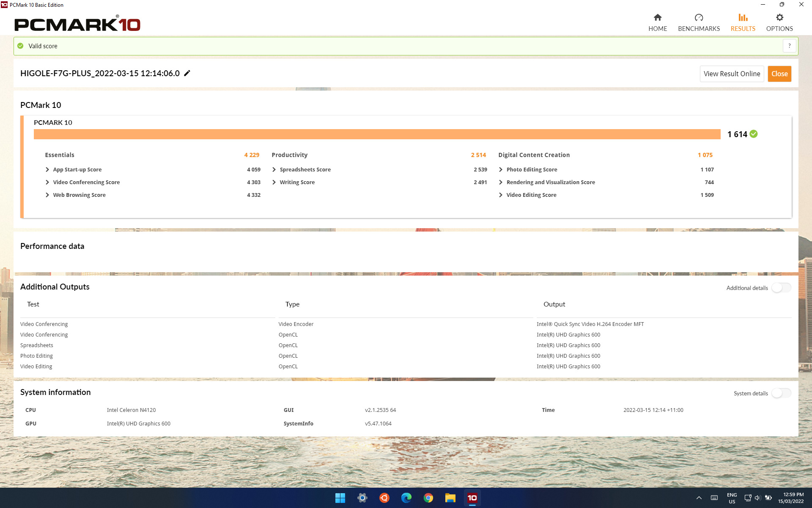Click the Digital Content Creation score 1 075
This screenshot has height=508, width=812.
click(x=705, y=155)
